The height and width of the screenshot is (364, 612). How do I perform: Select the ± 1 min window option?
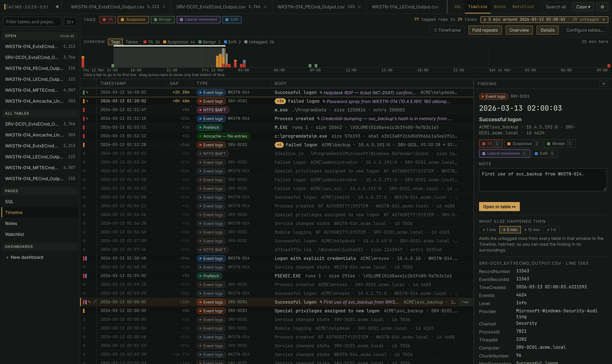tap(489, 230)
